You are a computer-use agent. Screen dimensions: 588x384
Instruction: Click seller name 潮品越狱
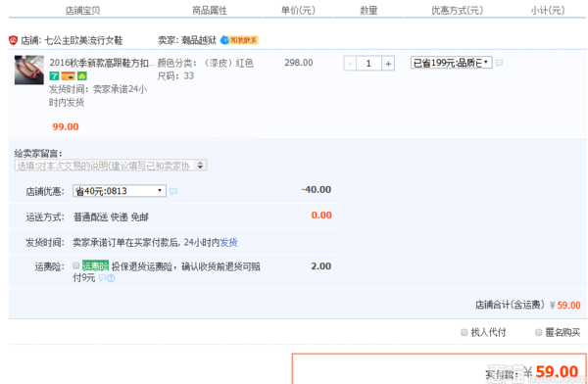coord(199,40)
